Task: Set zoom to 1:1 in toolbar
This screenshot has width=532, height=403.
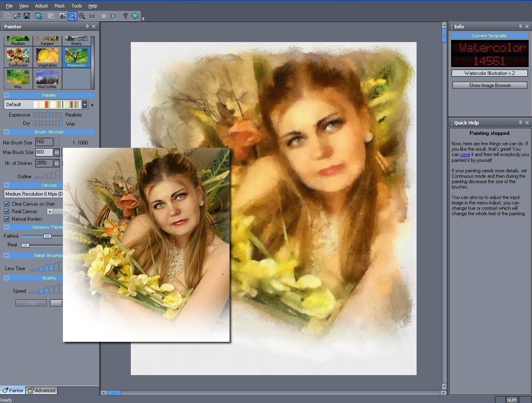Action: point(92,16)
